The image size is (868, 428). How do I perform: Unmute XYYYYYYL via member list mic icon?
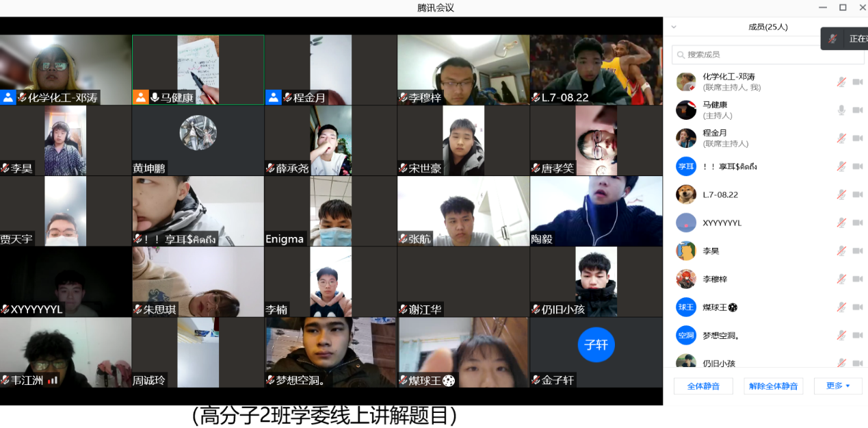coord(841,223)
